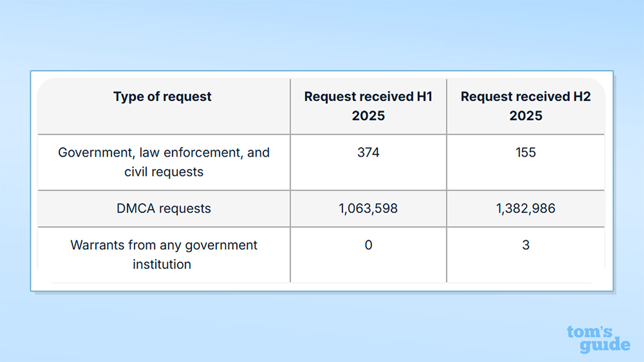Image resolution: width=644 pixels, height=362 pixels.
Task: Click the 1,063,598 DMCA figure
Action: point(368,209)
